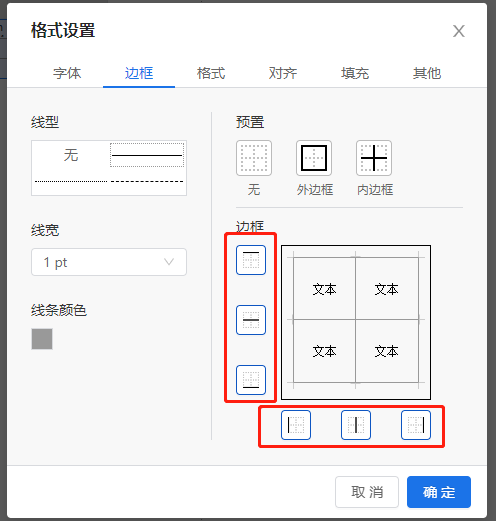
Task: Choose the dotted line style
Action: 71,181
